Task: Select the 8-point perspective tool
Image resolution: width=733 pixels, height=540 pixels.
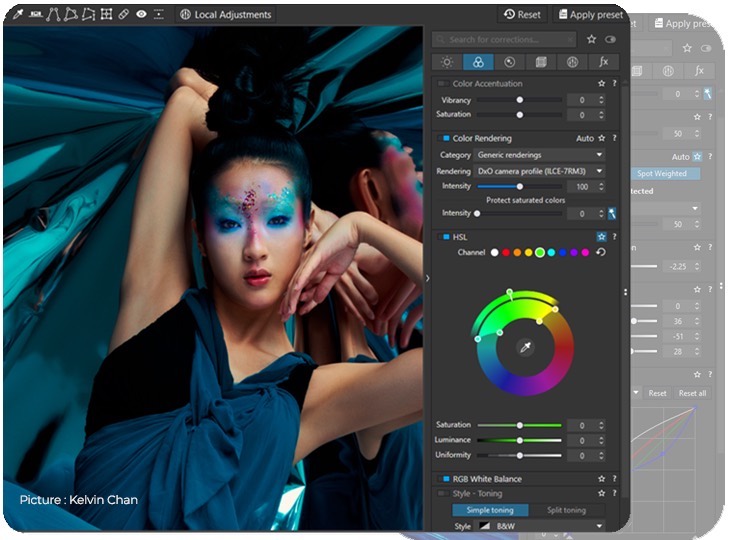Action: point(88,14)
